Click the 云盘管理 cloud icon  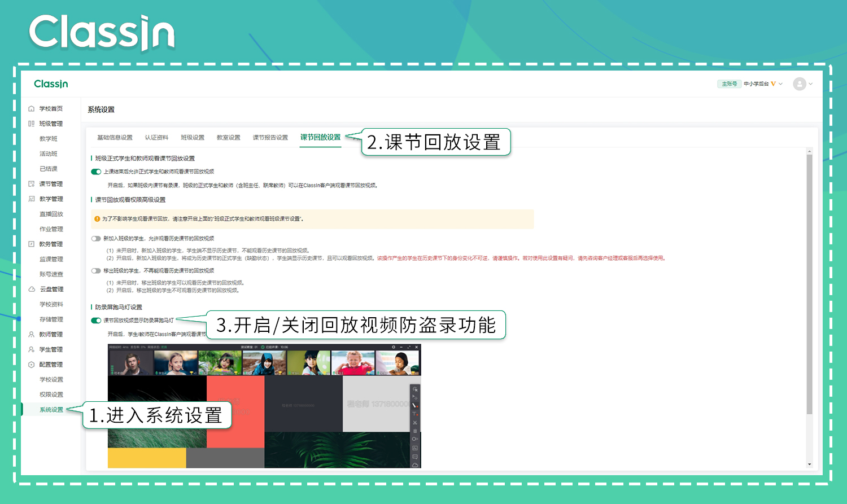(x=32, y=289)
